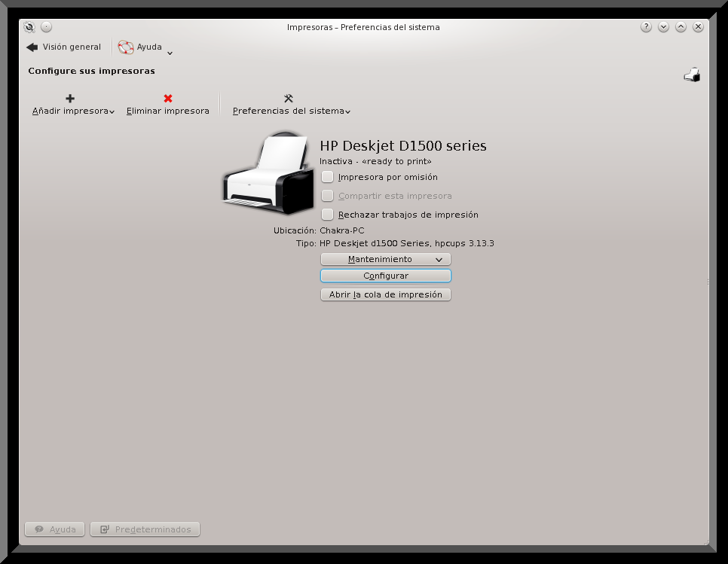Screen dimensions: 728x564
Task: Click the Predeterminados button
Action: tap(145, 529)
